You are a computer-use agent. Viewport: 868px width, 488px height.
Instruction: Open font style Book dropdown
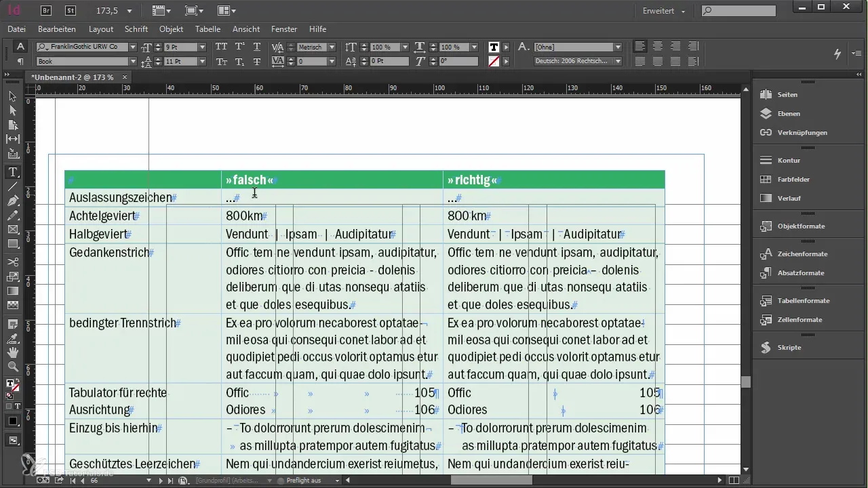click(133, 62)
